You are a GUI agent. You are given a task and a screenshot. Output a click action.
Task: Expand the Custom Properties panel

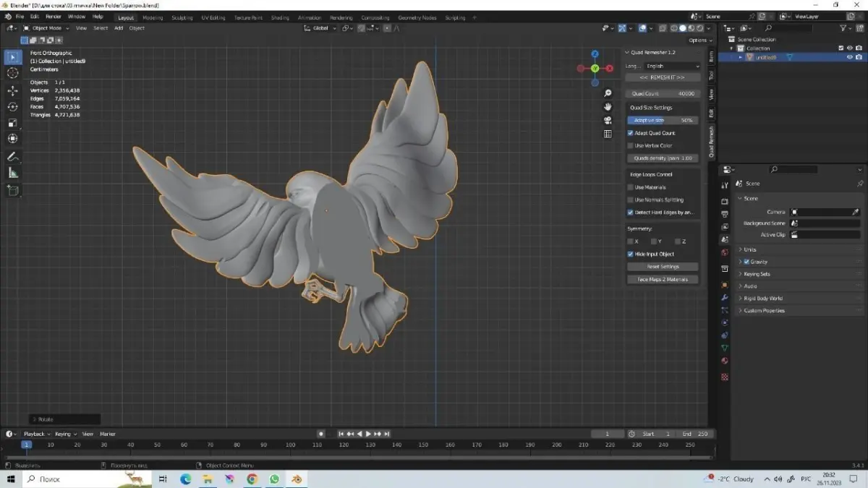[764, 311]
